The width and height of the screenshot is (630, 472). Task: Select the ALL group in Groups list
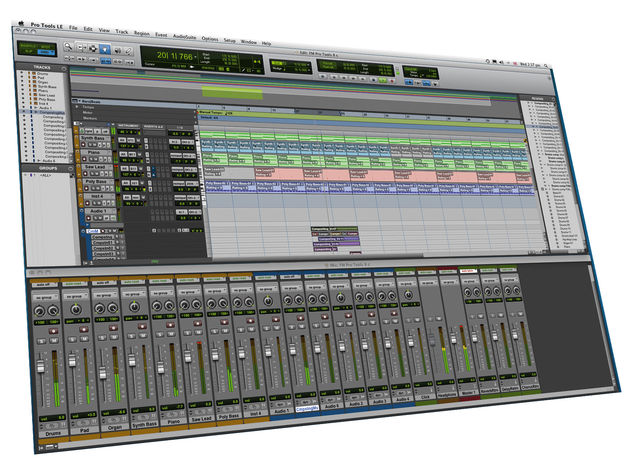pos(45,176)
